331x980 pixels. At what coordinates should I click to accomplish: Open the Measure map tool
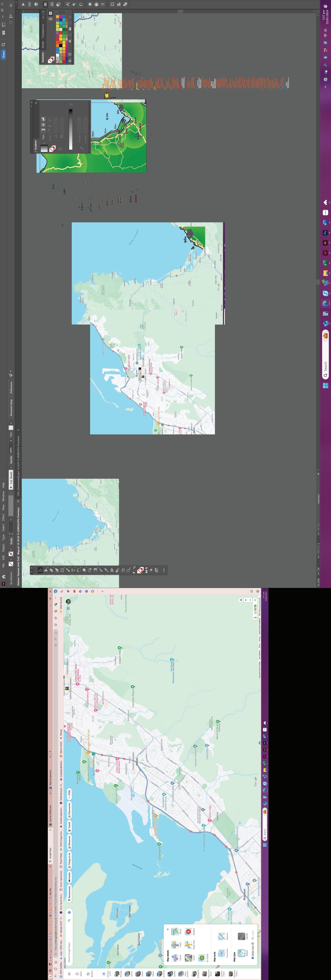[x=222, y=936]
